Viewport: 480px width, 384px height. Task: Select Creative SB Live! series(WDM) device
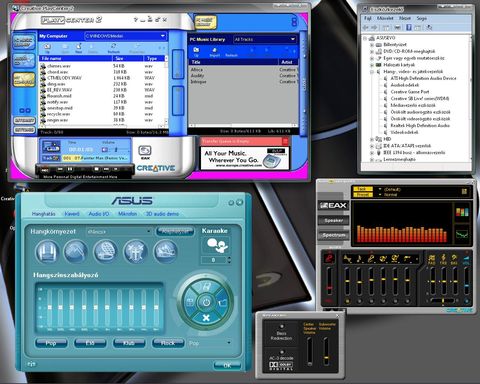[420, 99]
